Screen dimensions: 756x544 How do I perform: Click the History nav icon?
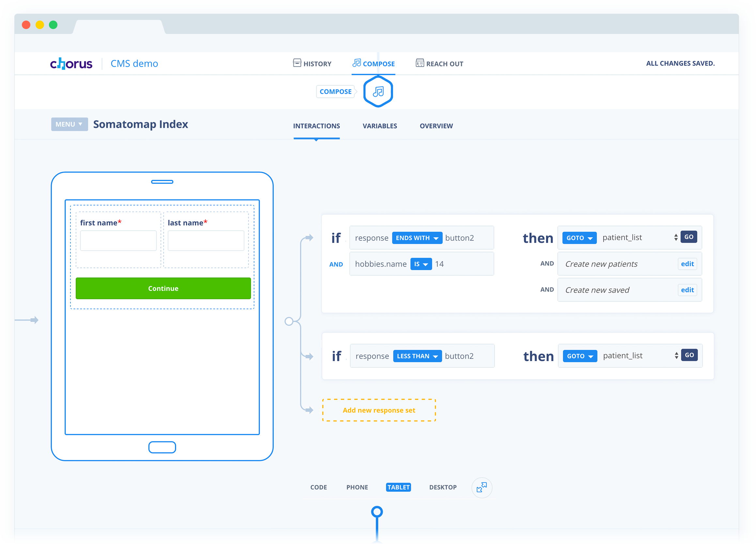pos(297,63)
